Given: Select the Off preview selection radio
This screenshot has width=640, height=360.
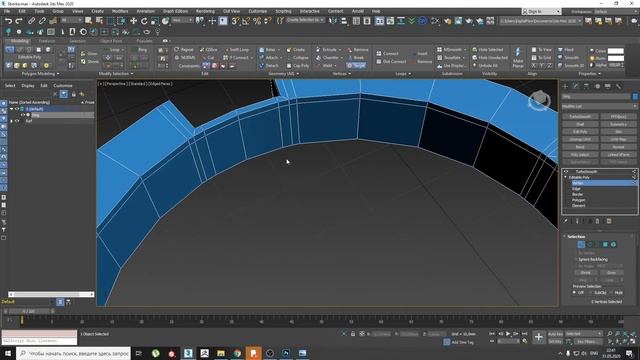Looking at the screenshot, I should pyautogui.click(x=574, y=293).
